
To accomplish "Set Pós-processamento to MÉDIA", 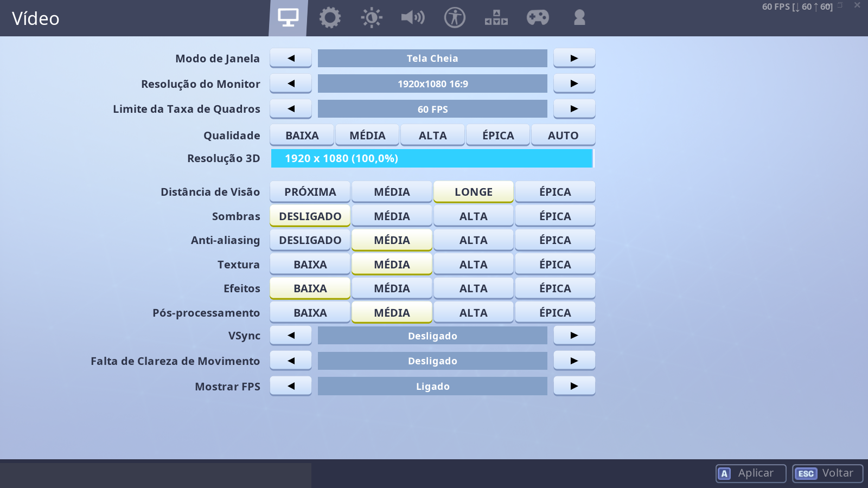I will tap(392, 312).
